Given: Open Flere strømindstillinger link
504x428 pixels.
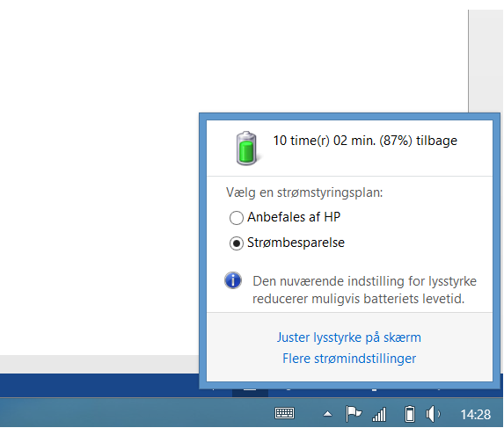Looking at the screenshot, I should 349,359.
